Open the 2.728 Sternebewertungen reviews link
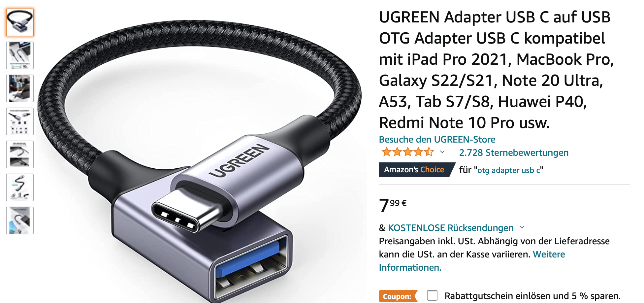The width and height of the screenshot is (644, 303). point(514,152)
